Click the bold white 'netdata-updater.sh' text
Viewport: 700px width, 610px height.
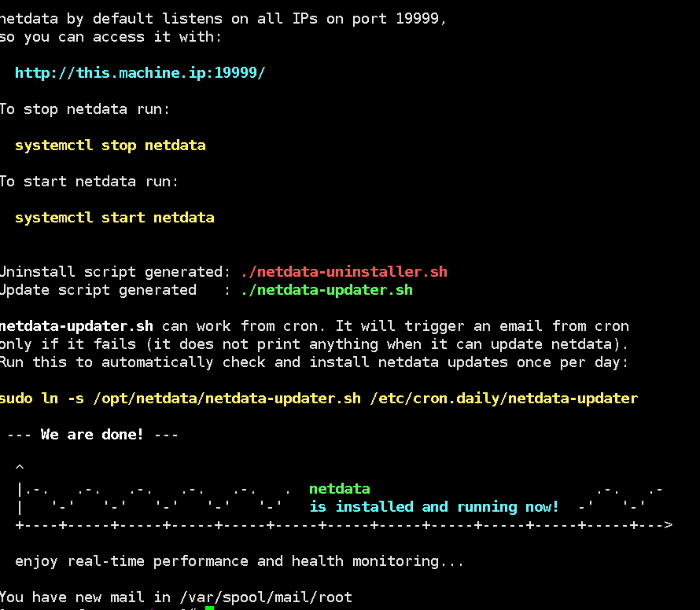coord(76,326)
